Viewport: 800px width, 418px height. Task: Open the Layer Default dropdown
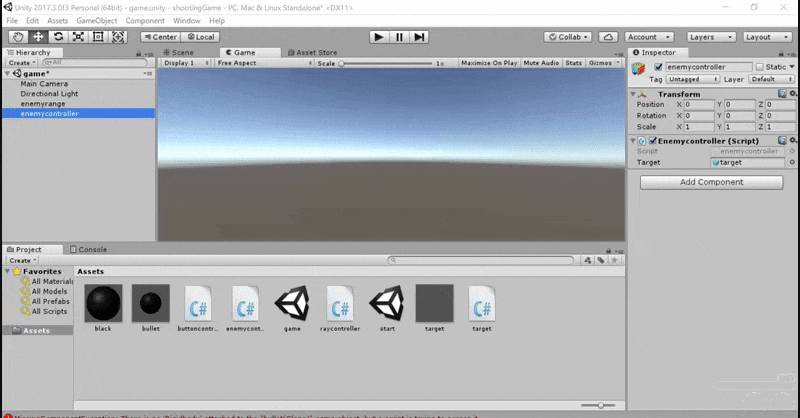pyautogui.click(x=771, y=79)
